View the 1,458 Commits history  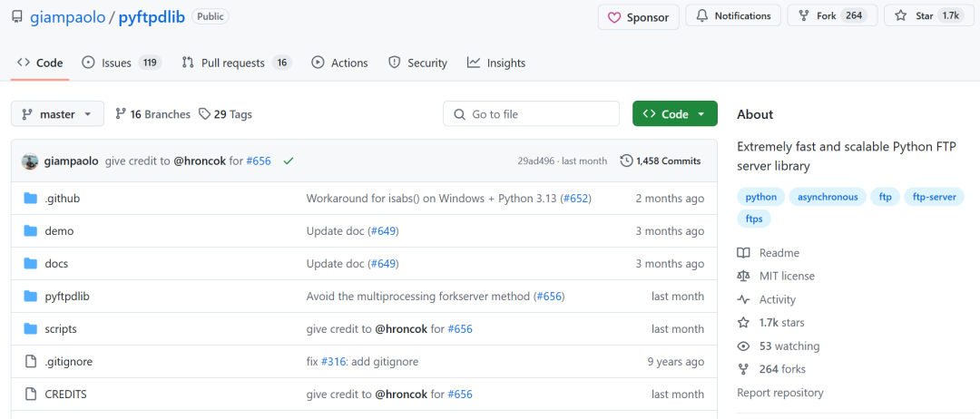tap(661, 161)
